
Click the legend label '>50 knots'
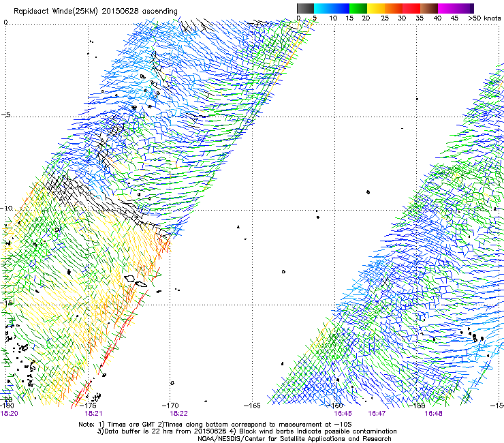[484, 18]
